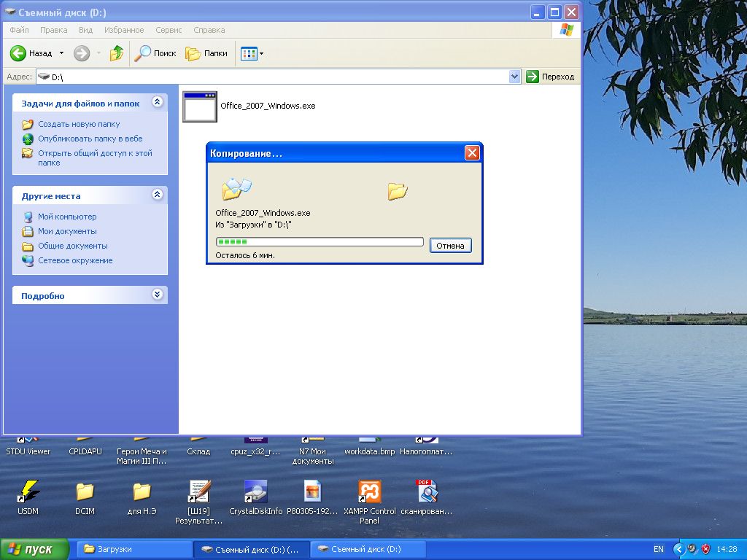The image size is (747, 560).
Task: Open the Файл menu
Action: point(19,29)
